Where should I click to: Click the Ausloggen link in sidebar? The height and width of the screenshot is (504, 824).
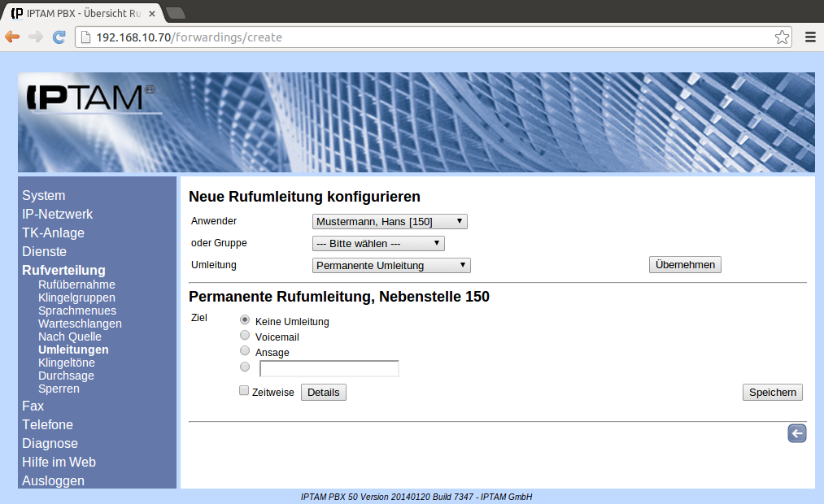(x=53, y=480)
